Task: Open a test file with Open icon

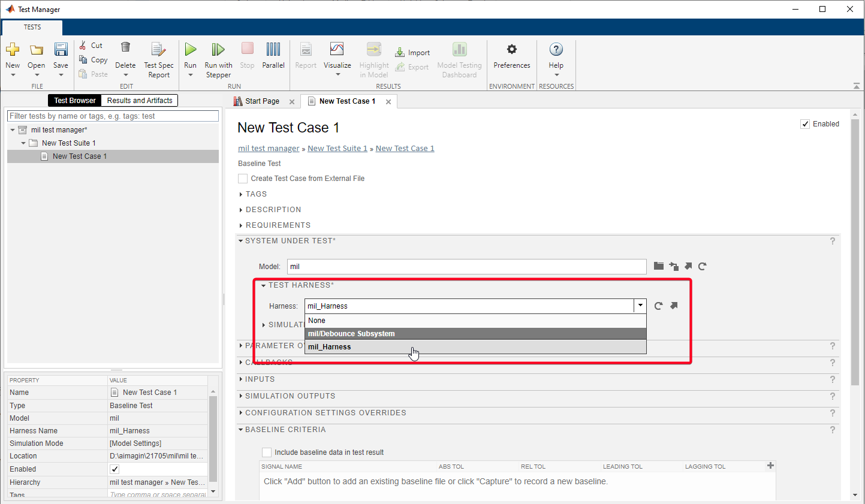Action: [37, 50]
